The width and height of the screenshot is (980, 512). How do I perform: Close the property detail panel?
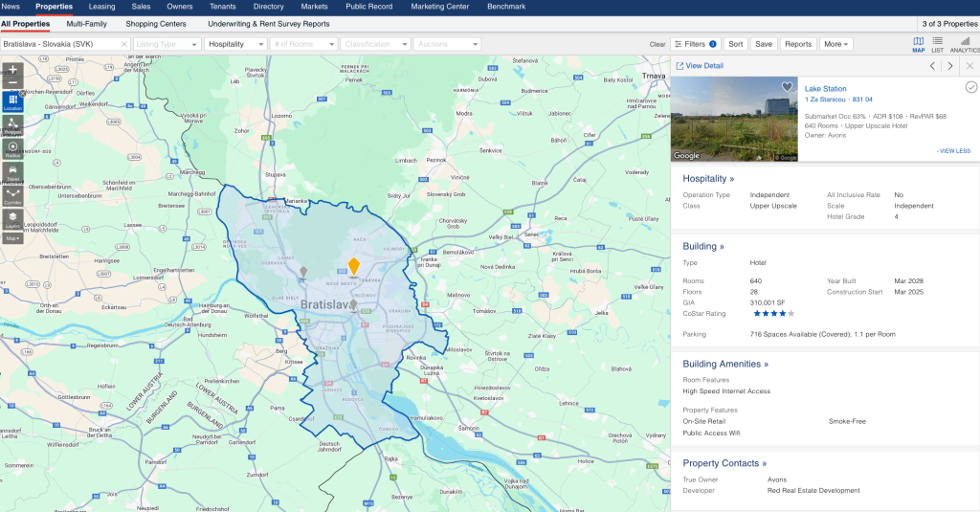(x=970, y=66)
